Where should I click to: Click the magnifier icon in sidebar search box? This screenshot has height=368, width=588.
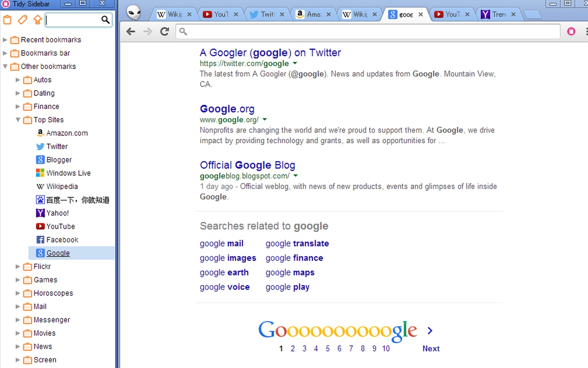[106, 20]
